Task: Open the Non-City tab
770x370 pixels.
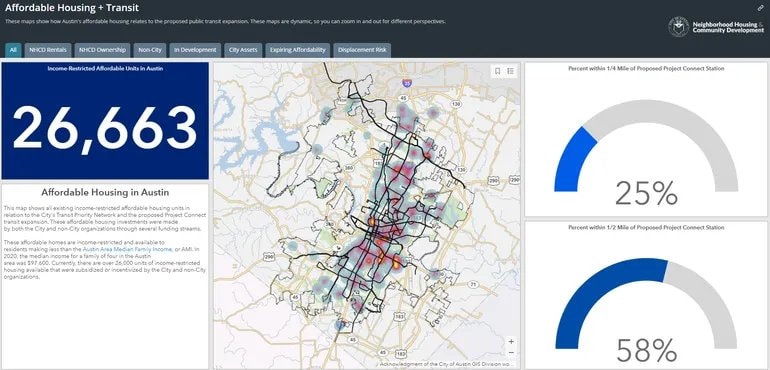Action: (x=150, y=50)
